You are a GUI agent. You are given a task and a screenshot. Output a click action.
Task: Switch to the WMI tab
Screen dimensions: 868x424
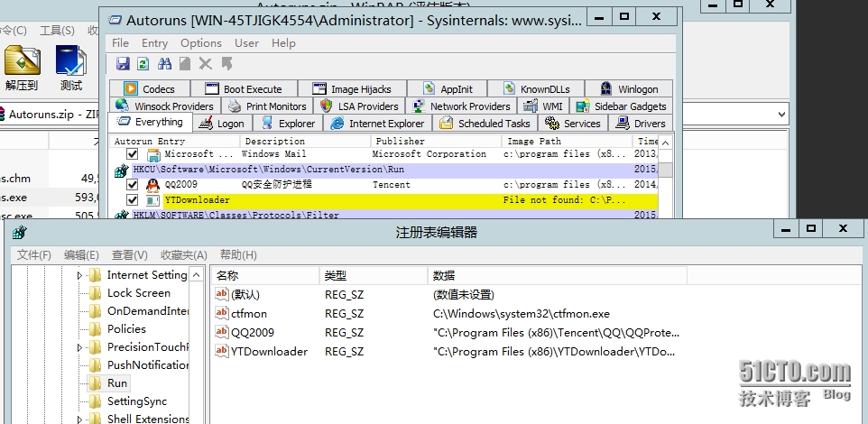coord(543,106)
